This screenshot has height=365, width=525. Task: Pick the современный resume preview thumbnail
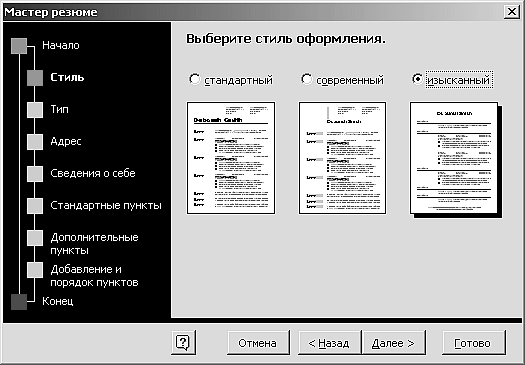click(x=343, y=158)
